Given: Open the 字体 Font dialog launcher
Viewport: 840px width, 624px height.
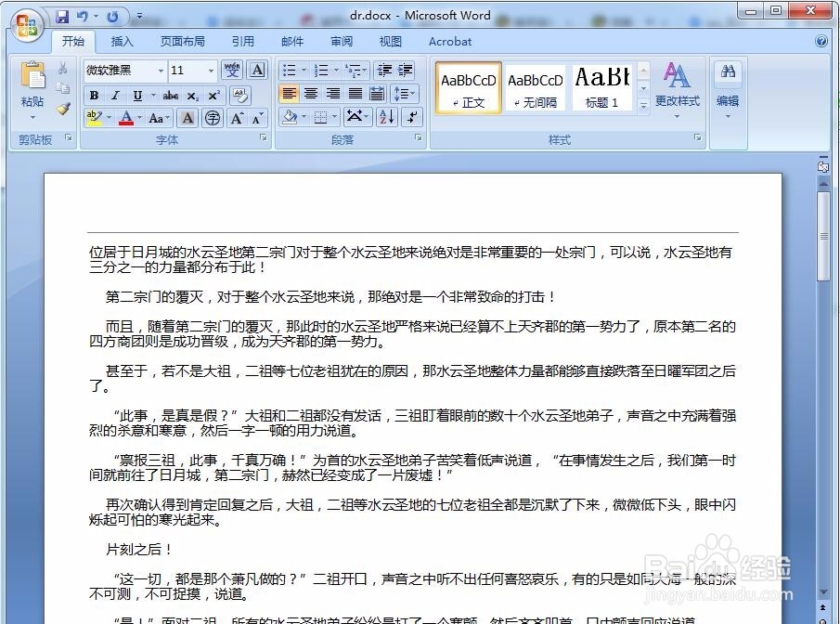Looking at the screenshot, I should [x=263, y=137].
